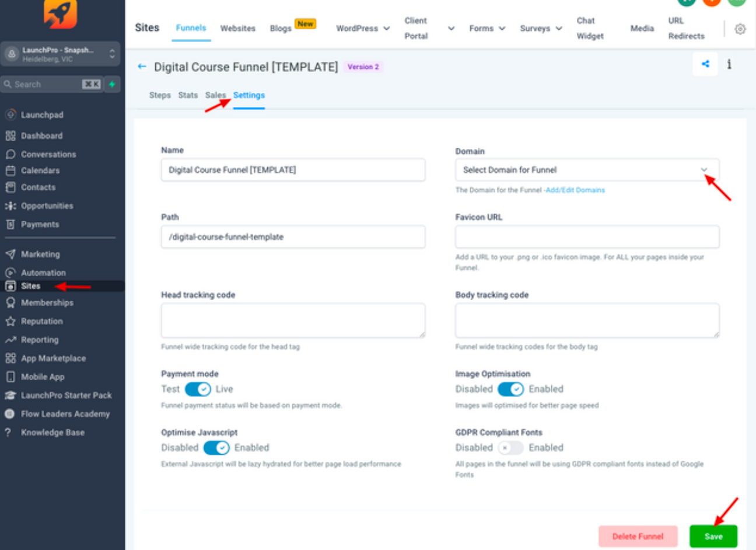Screen dimensions: 756x550
Task: Click Flow Leaders Academy icon
Action: click(x=9, y=414)
